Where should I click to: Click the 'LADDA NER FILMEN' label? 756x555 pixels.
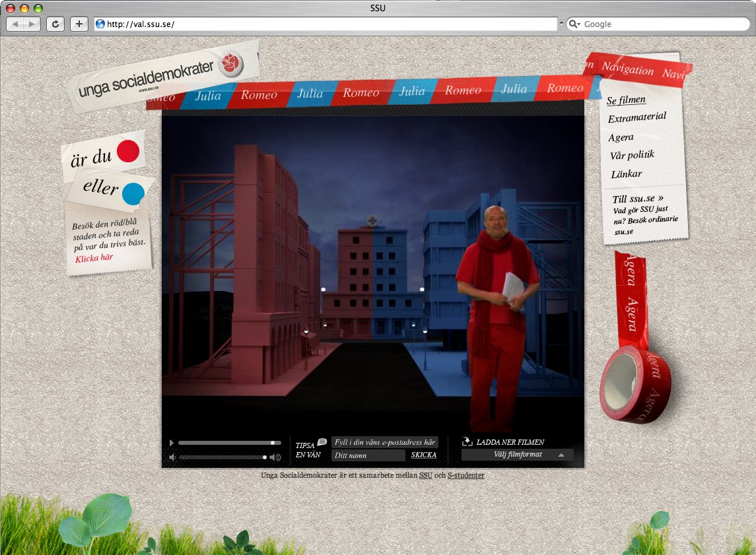point(510,441)
